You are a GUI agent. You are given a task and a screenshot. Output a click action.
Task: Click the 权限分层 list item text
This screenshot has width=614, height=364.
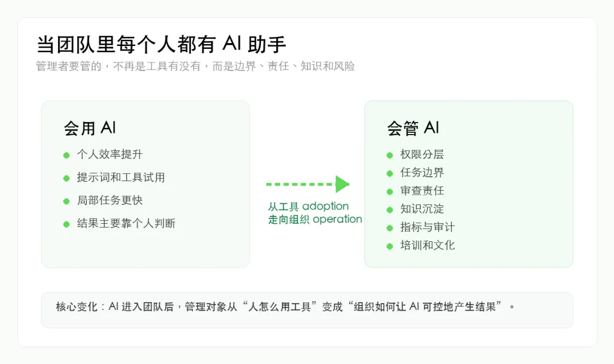[422, 154]
